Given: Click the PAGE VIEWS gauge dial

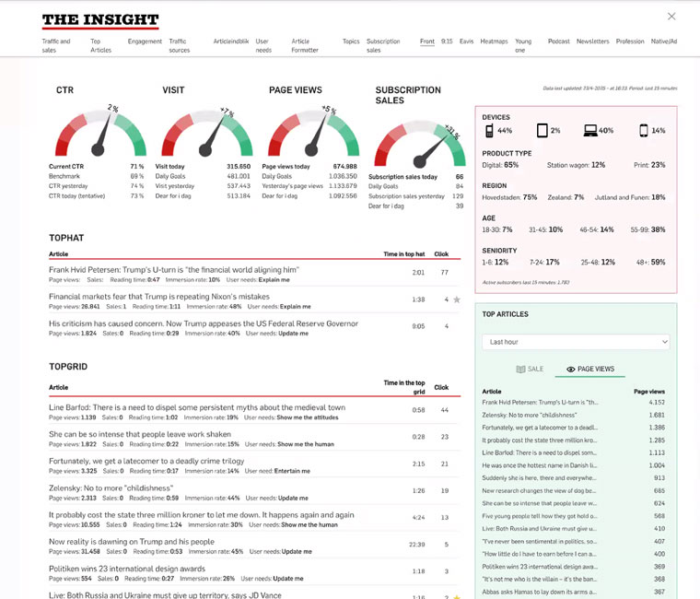Looking at the screenshot, I should 313,131.
